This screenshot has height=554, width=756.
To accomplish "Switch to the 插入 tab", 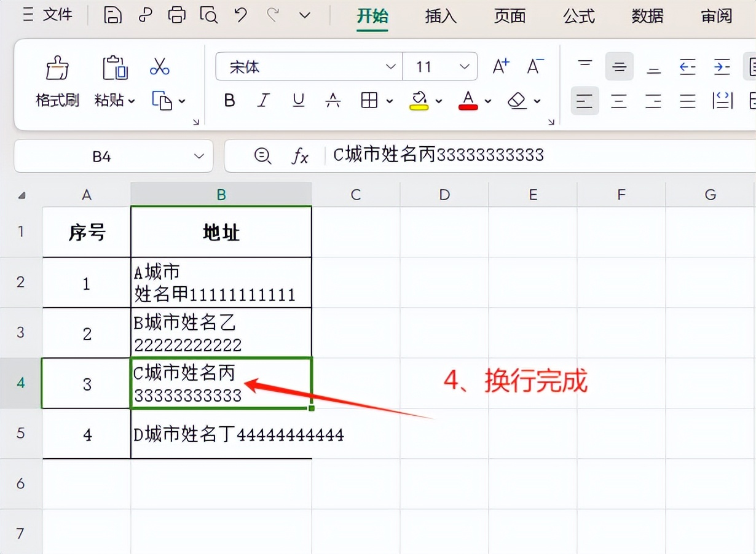I will point(441,16).
